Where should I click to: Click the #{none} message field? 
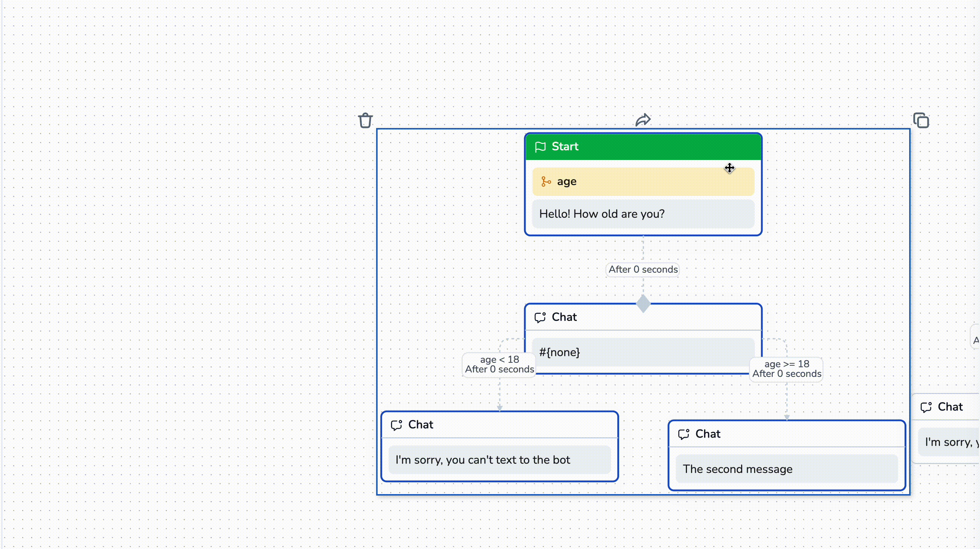[643, 353]
